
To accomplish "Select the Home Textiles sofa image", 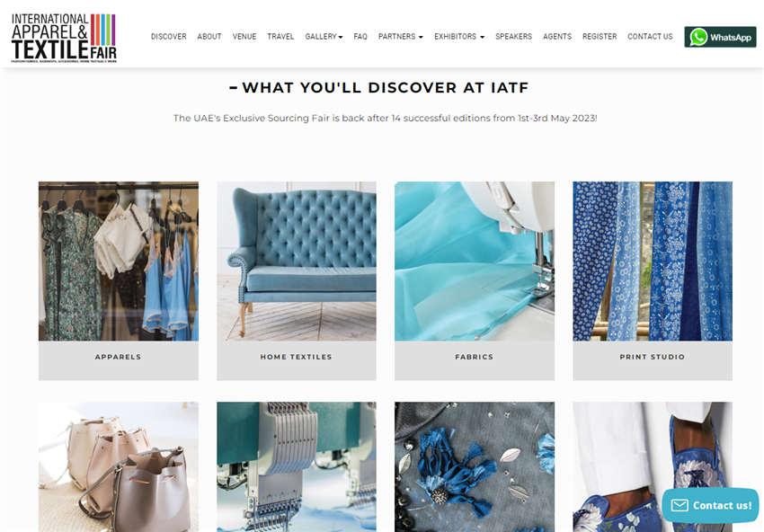I will [x=297, y=262].
